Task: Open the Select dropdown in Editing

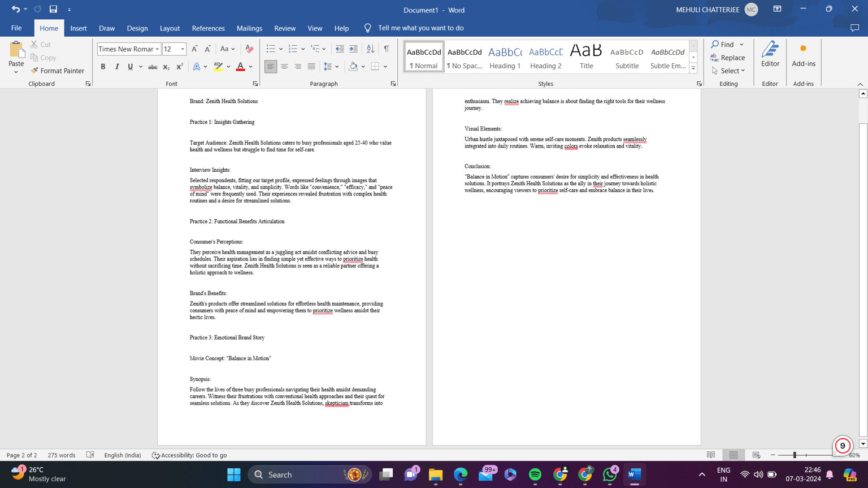Action: (728, 71)
